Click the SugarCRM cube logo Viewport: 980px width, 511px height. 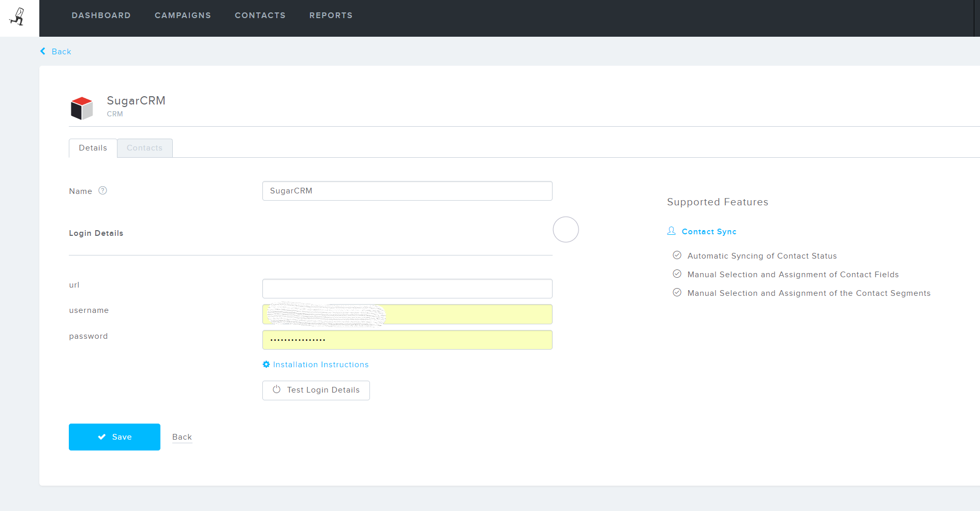click(82, 108)
